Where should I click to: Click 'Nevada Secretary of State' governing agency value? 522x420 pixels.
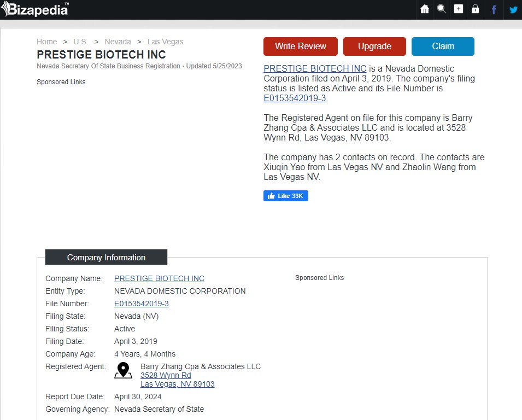(x=159, y=409)
